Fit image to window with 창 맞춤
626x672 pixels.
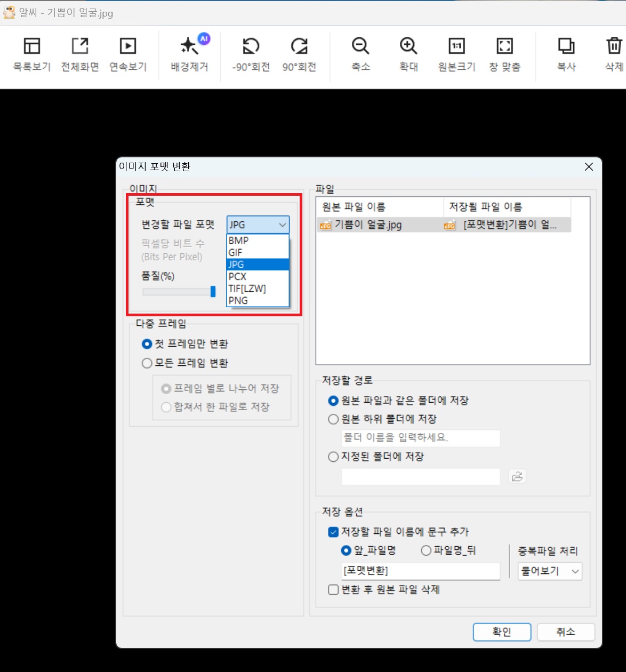(504, 53)
